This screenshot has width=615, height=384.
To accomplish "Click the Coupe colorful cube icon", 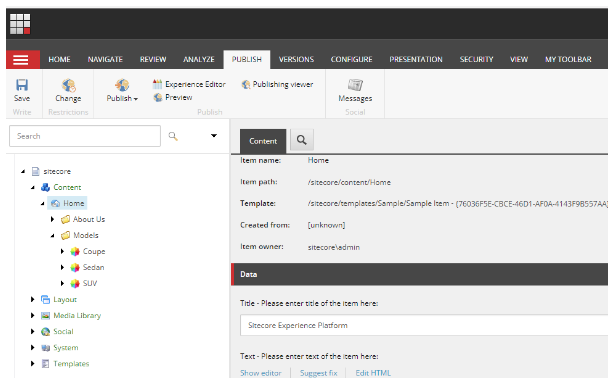I will [75, 251].
